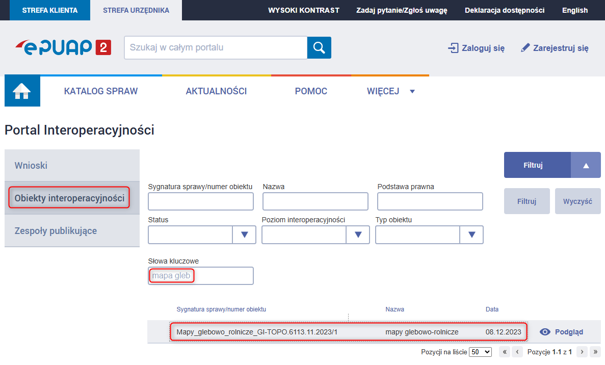The width and height of the screenshot is (605, 365).
Task: Go to next page of results
Action: (x=582, y=352)
